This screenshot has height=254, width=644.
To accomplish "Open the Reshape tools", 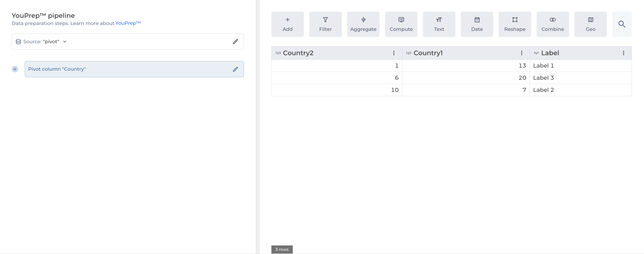I will click(x=514, y=24).
